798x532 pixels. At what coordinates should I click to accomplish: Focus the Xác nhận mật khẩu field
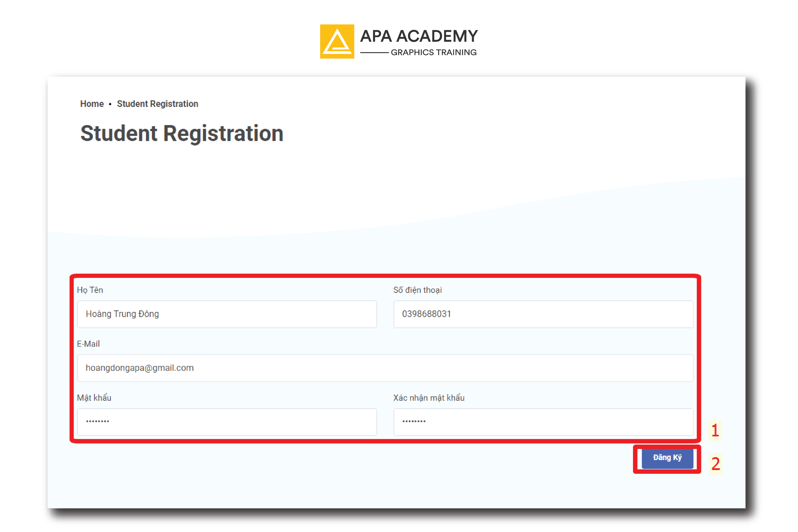(x=543, y=422)
